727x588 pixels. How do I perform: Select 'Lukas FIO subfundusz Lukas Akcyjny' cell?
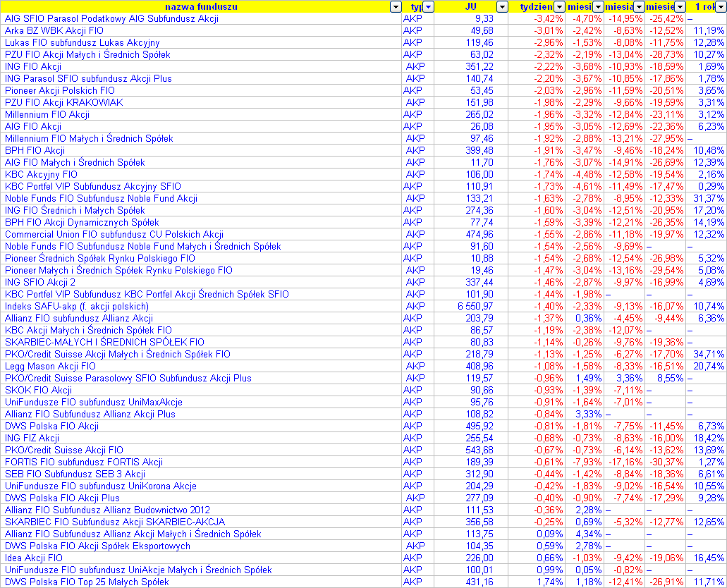pos(82,43)
